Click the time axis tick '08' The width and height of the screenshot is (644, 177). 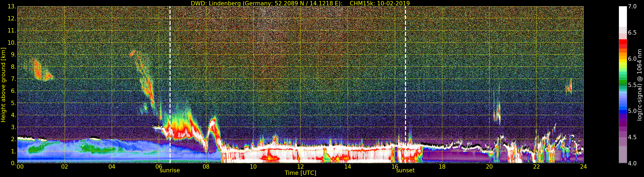(x=206, y=166)
